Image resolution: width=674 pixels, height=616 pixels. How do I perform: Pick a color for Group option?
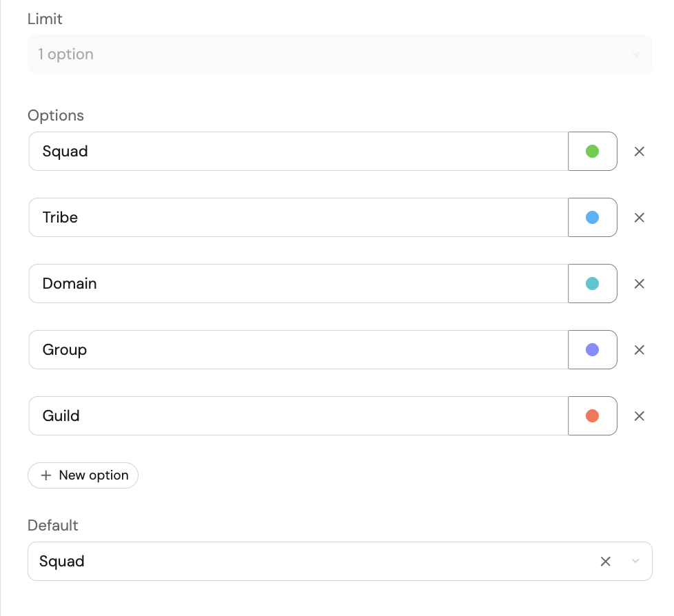pos(592,350)
